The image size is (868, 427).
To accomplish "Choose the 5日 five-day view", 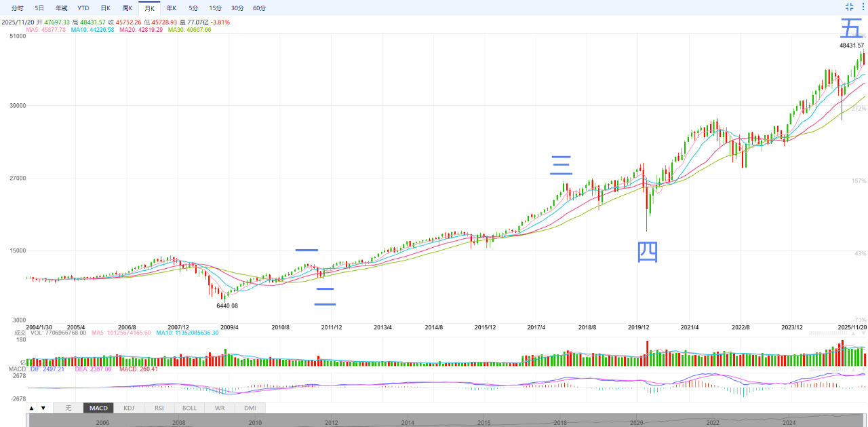I will click(x=39, y=8).
